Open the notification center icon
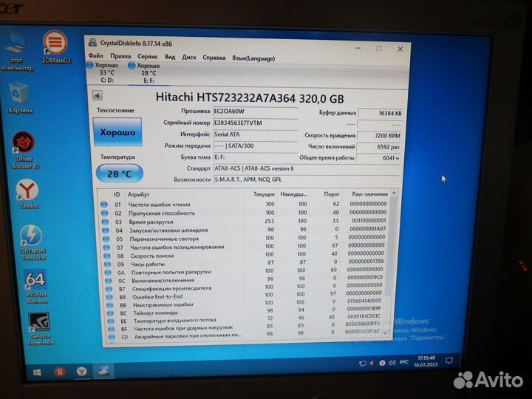This screenshot has height=399, width=532. pos(449,361)
